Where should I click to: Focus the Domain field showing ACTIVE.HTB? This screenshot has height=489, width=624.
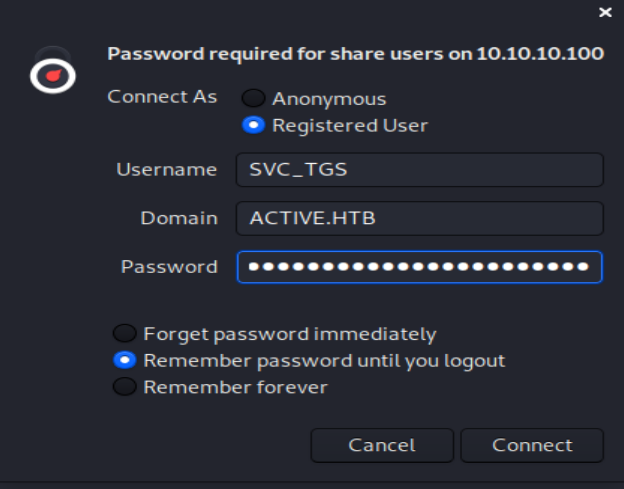pos(419,218)
